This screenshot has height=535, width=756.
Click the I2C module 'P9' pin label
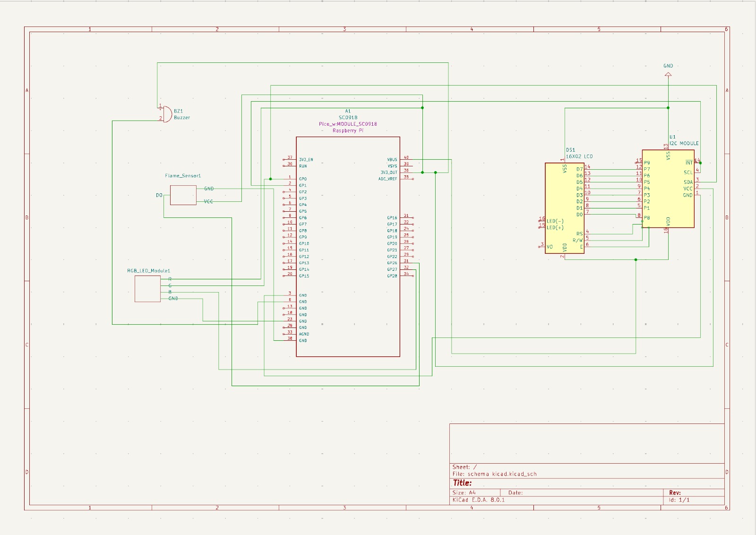coord(647,163)
